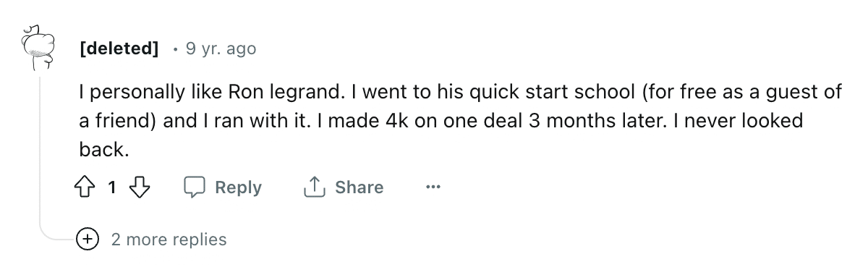This screenshot has width=868, height=275.
Task: Click the speech bubble Reply icon
Action: [x=195, y=187]
